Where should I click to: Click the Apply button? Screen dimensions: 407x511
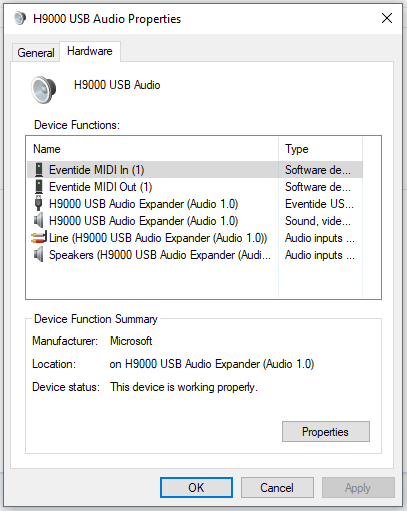358,488
